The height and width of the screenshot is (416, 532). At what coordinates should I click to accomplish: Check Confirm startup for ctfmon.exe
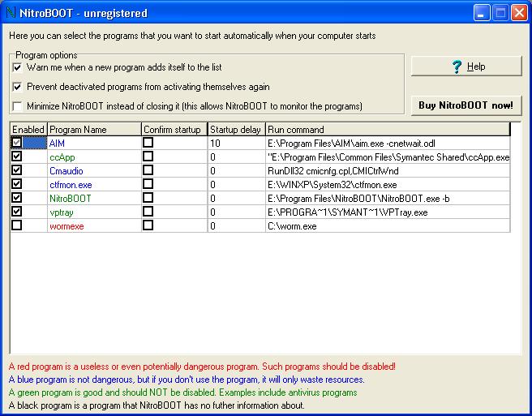point(148,184)
